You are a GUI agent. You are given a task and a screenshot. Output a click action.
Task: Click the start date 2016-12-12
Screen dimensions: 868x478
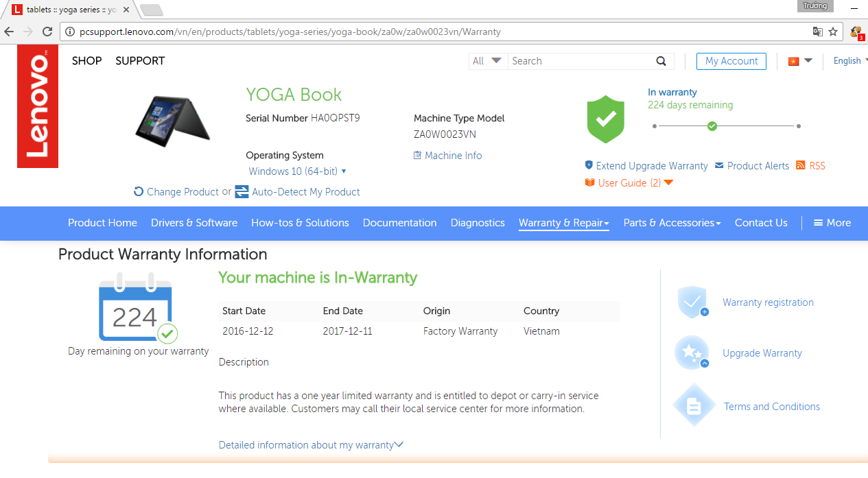[x=248, y=331]
